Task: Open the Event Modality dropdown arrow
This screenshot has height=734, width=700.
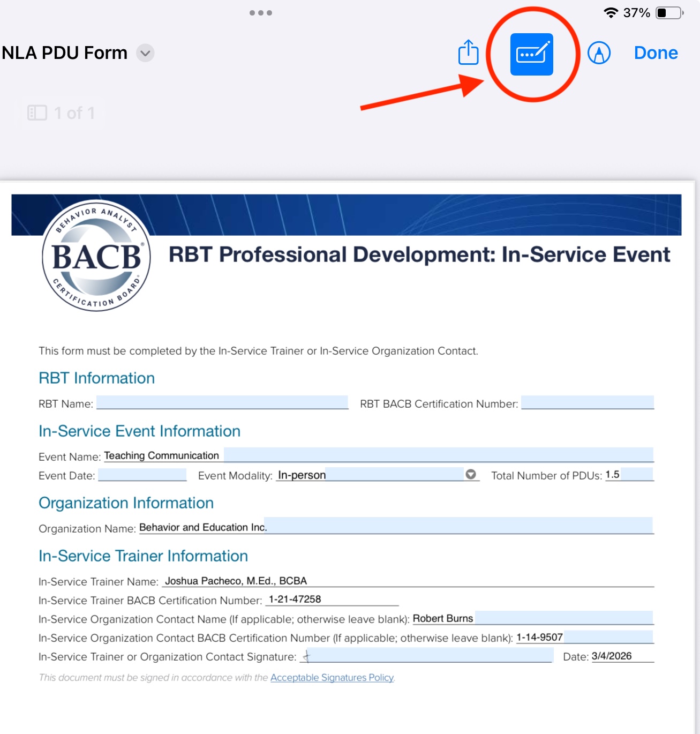Action: click(471, 474)
